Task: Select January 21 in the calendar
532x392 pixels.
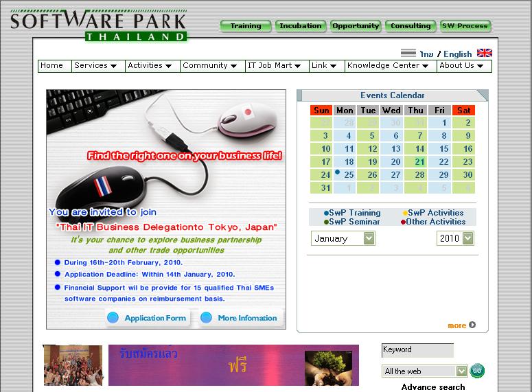Action: (415, 162)
